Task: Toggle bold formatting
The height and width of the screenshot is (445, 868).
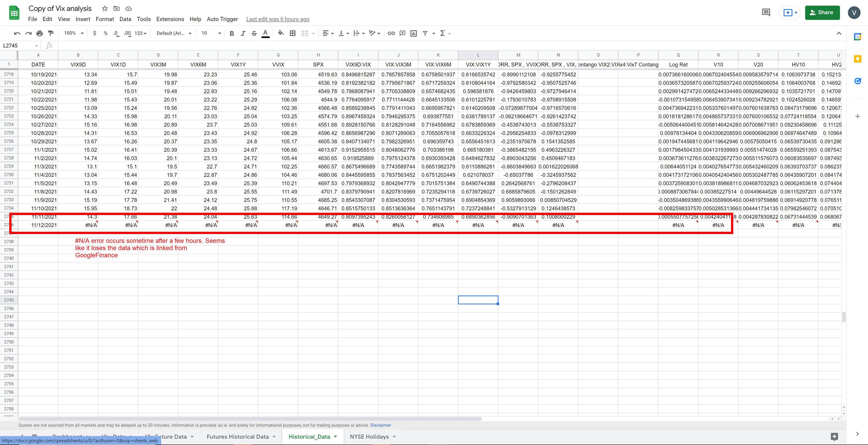Action: (232, 33)
